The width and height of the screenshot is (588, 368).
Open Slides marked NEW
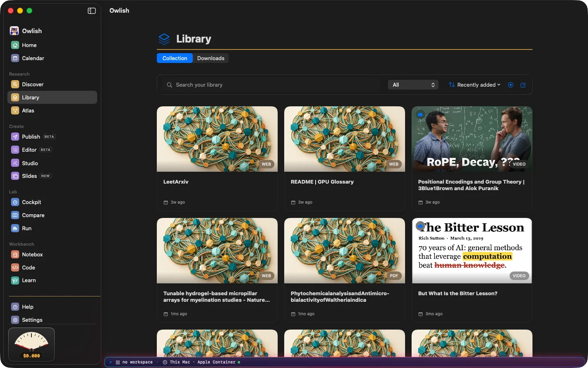coord(52,176)
